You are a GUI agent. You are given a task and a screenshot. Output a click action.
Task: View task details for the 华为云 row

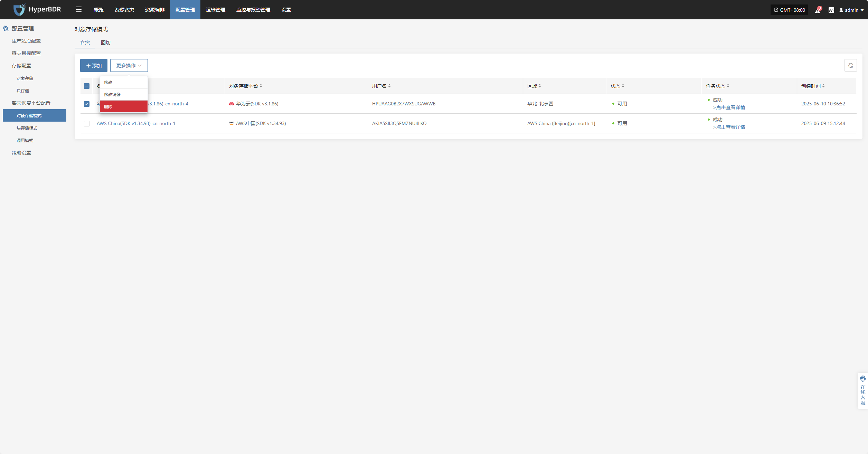[x=729, y=107]
